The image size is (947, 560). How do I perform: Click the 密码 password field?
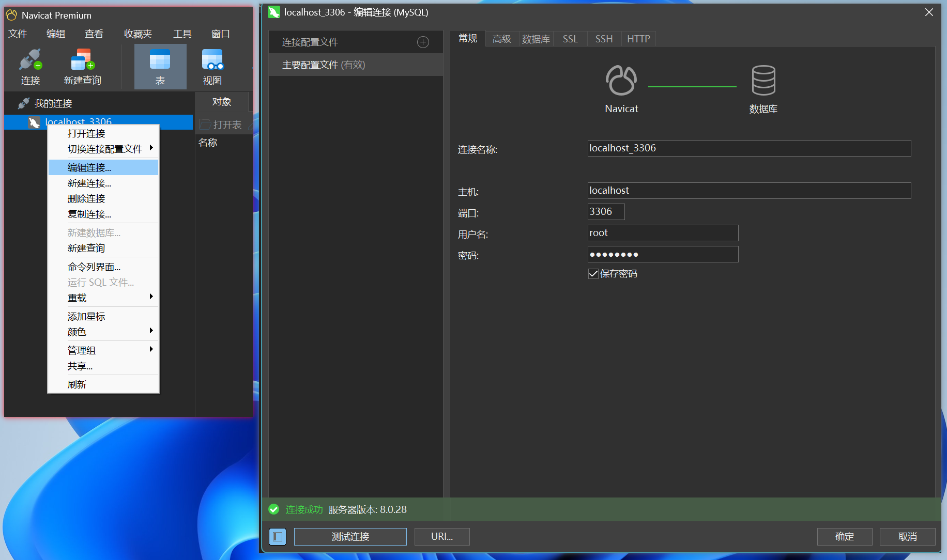point(663,254)
